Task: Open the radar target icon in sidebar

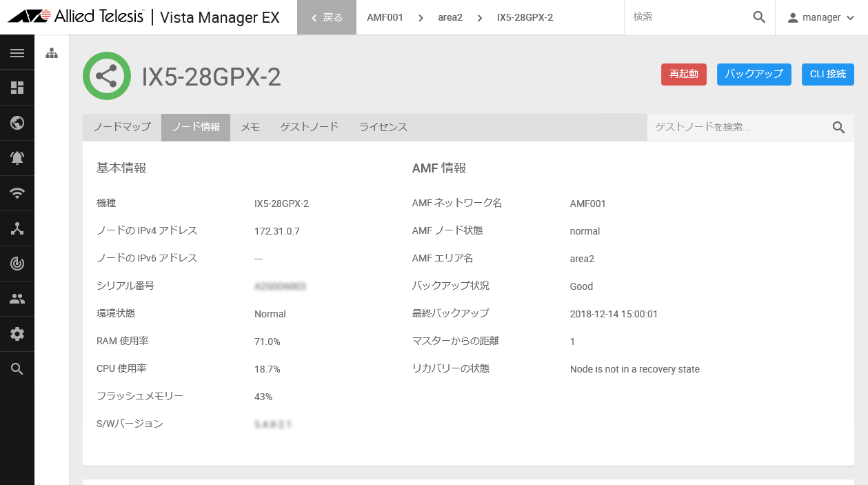Action: pyautogui.click(x=17, y=264)
